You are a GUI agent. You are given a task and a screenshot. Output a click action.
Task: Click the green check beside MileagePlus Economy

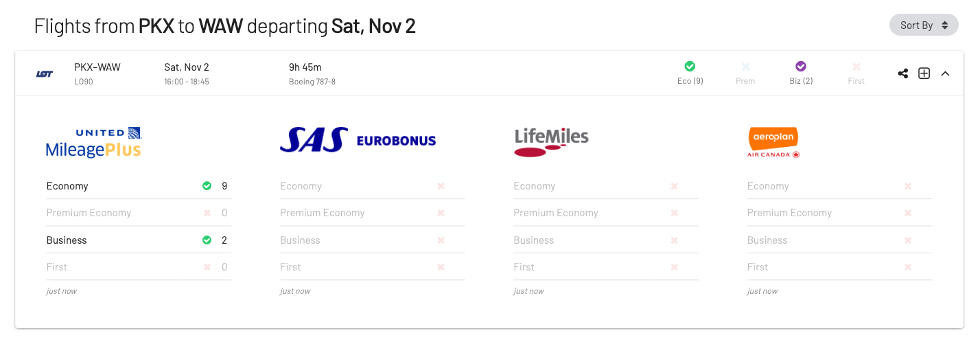207,186
